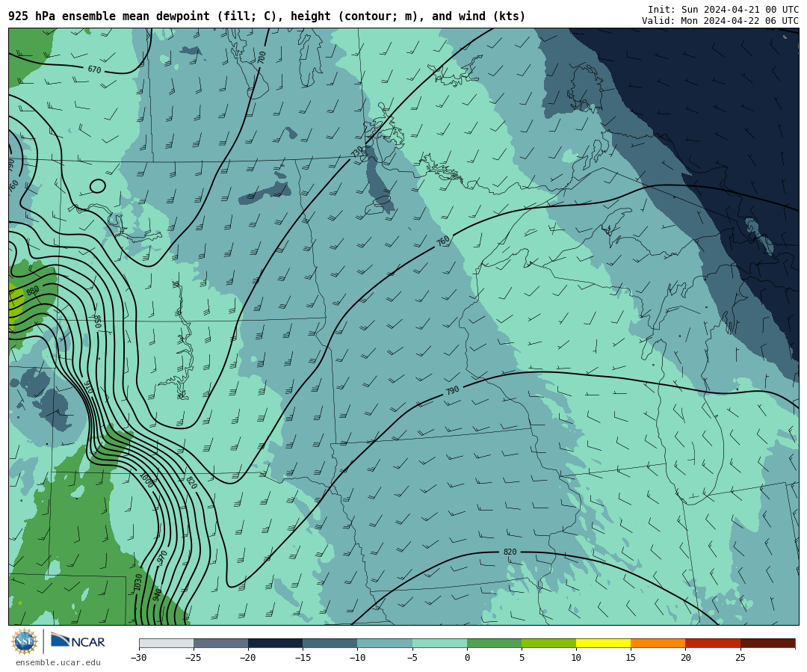This screenshot has width=807, height=672.
Task: Click the NSF logo
Action: [25, 641]
